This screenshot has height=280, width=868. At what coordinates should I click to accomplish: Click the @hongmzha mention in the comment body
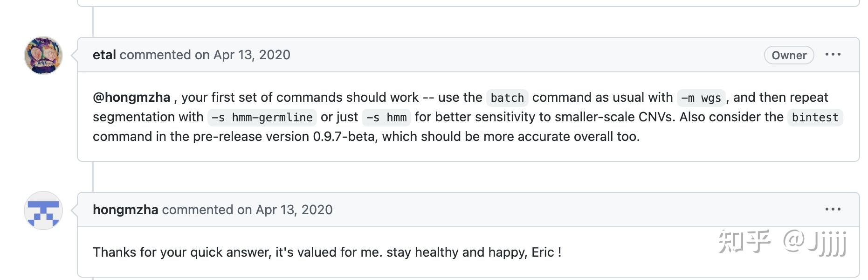131,98
